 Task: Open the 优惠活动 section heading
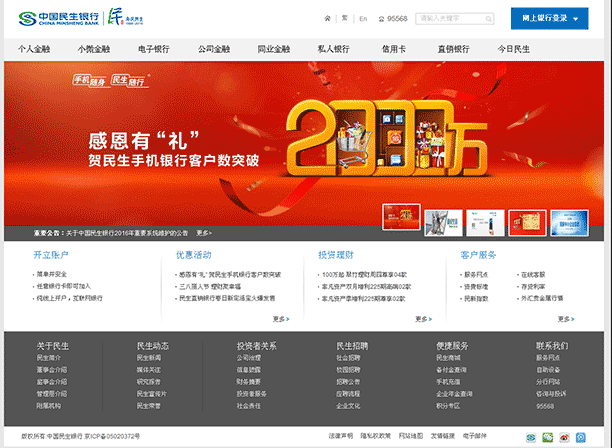[194, 255]
